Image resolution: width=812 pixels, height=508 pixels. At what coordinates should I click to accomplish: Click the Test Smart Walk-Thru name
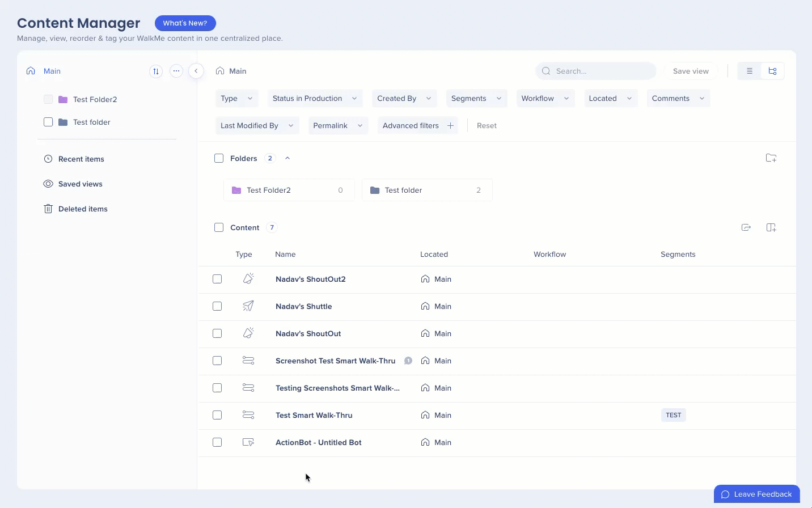pos(314,415)
